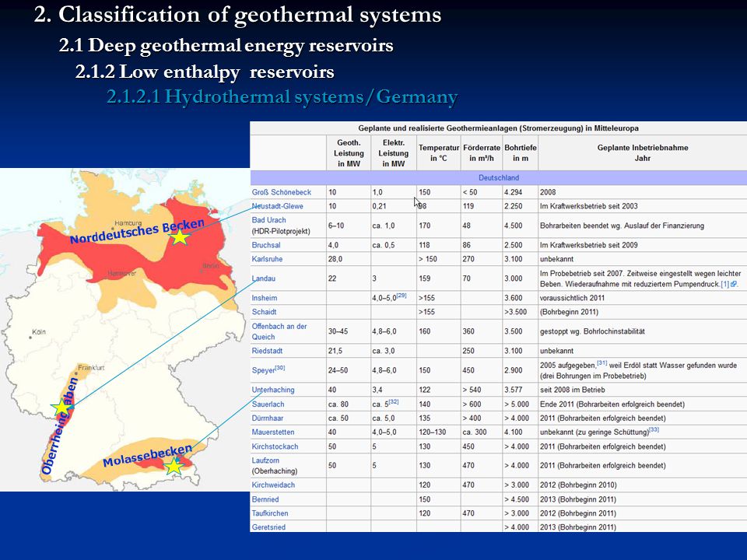Open the Neustadt-Glewe link
The height and width of the screenshot is (560, 747).
pos(277,206)
